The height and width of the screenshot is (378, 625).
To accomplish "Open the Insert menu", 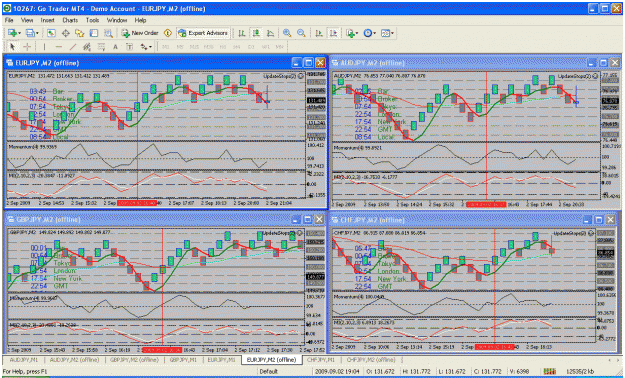I will 47,20.
